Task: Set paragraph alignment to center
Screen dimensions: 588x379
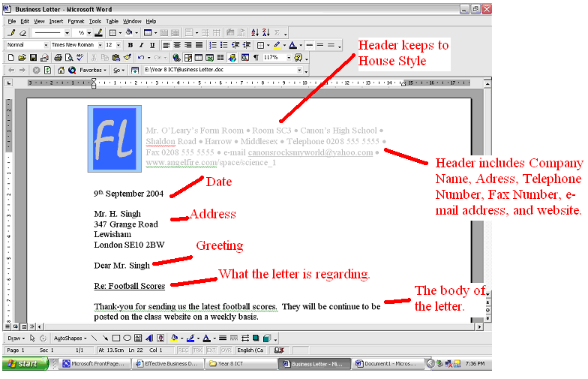Action: [177, 45]
